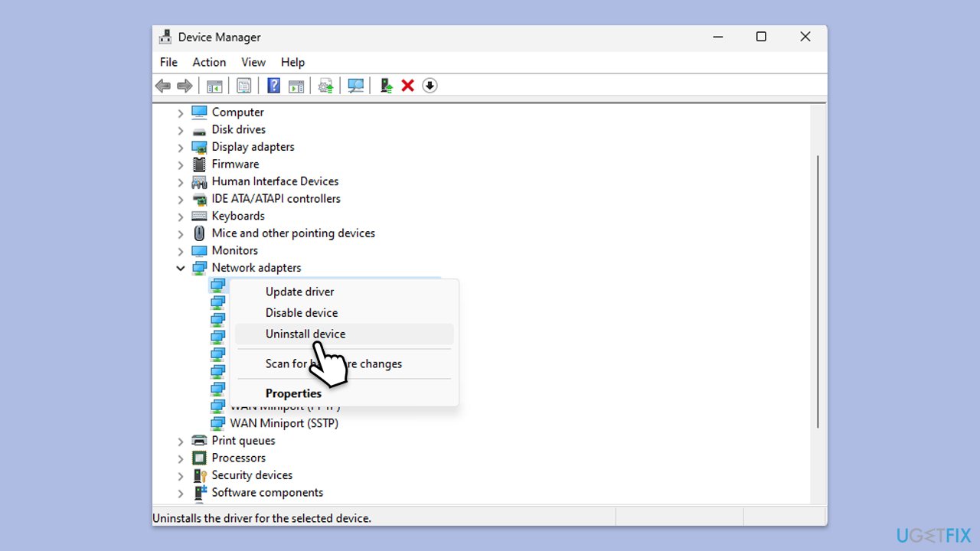This screenshot has height=551, width=980.
Task: Expand the Computer node
Action: tap(181, 112)
